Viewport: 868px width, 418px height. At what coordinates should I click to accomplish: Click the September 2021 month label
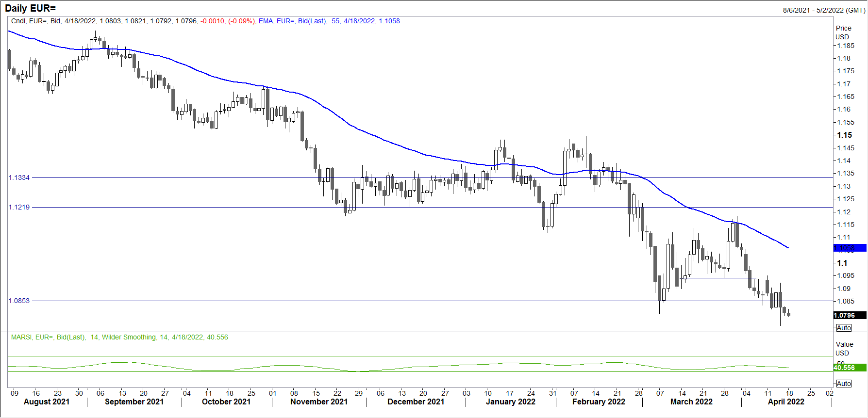[134, 402]
